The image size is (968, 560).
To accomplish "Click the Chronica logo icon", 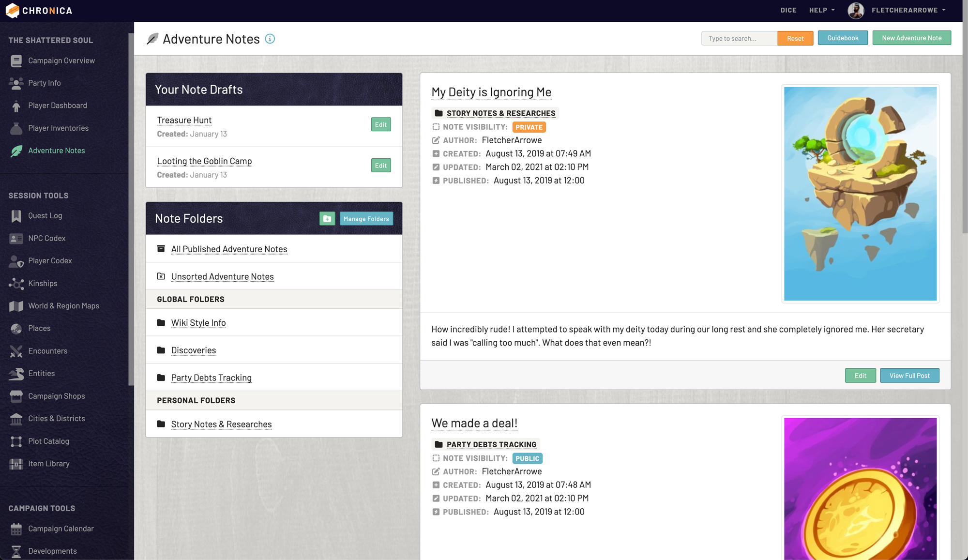I will [x=12, y=10].
